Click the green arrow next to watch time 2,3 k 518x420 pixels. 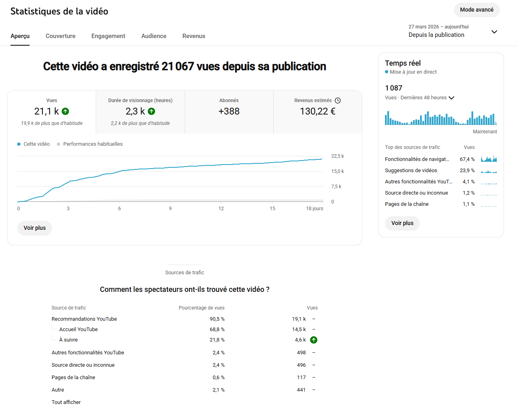pyautogui.click(x=151, y=111)
